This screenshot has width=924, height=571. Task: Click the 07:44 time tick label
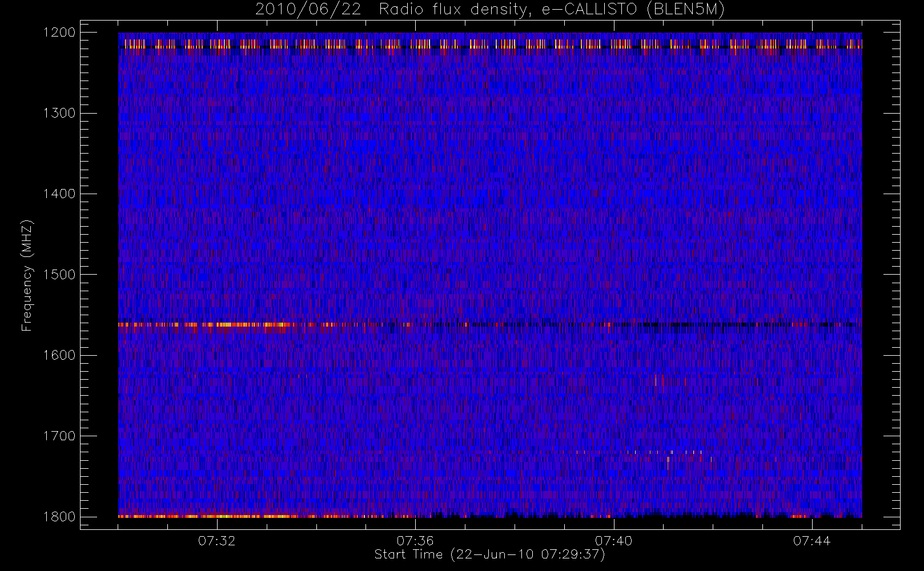pos(811,541)
